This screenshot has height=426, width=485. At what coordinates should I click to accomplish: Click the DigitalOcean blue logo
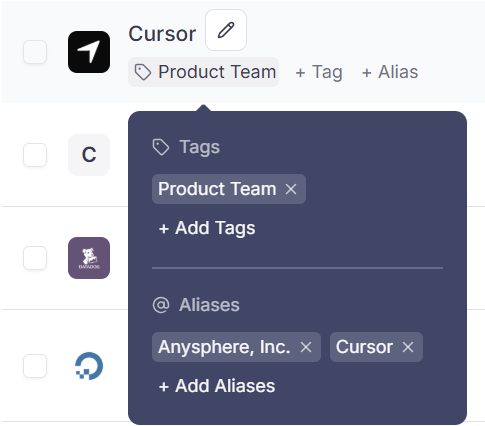pyautogui.click(x=89, y=366)
